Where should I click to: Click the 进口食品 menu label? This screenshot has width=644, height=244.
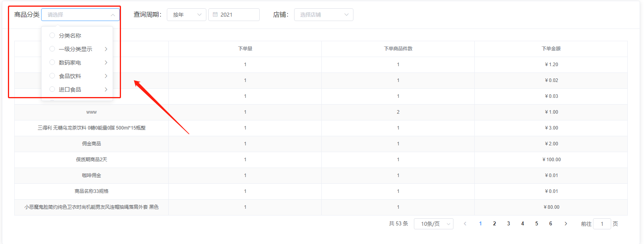(70, 90)
